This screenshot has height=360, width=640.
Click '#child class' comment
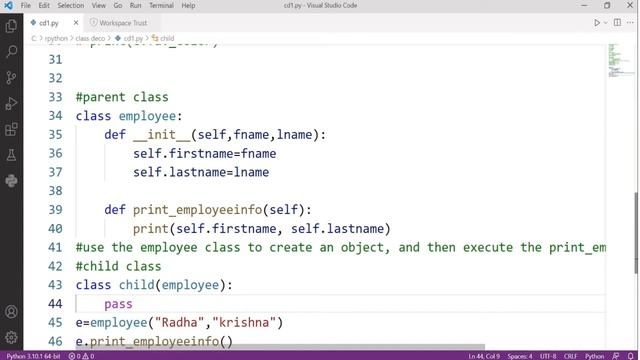pos(119,266)
